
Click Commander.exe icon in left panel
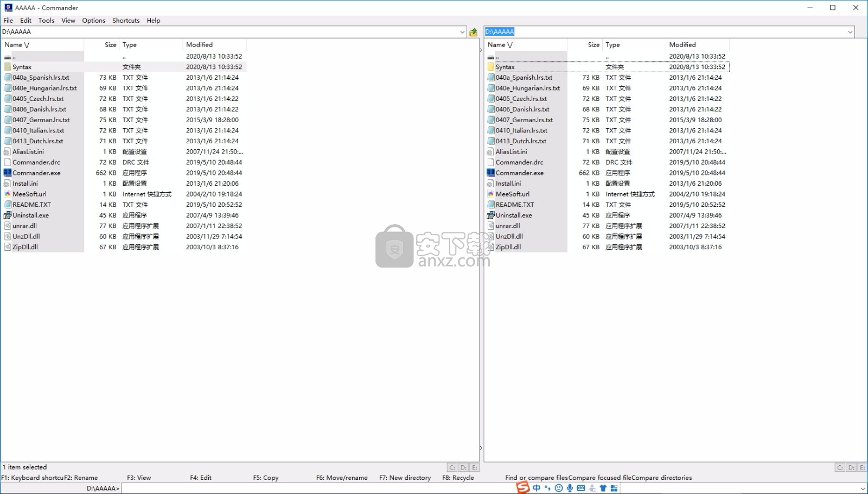[8, 173]
